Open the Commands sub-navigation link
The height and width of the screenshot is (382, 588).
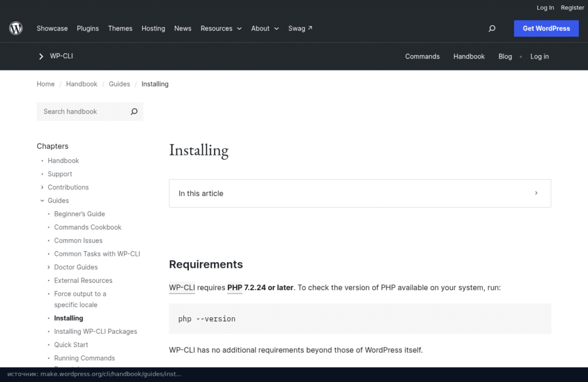coord(422,57)
